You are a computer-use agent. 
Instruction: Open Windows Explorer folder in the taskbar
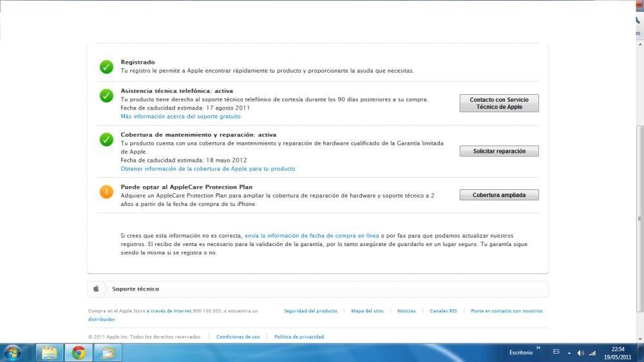click(50, 352)
